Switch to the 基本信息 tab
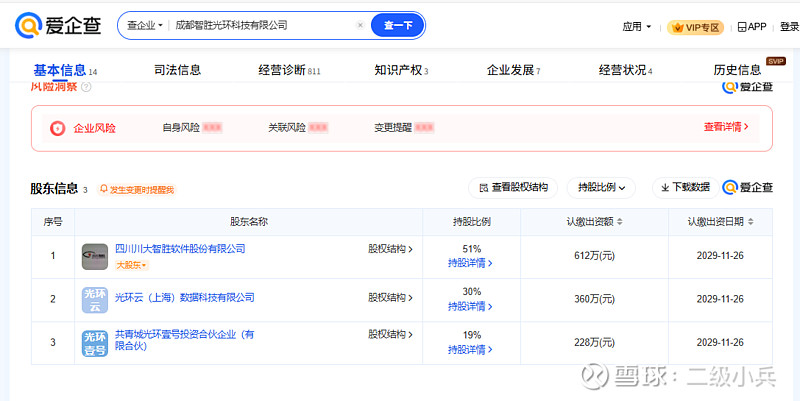 65,70
